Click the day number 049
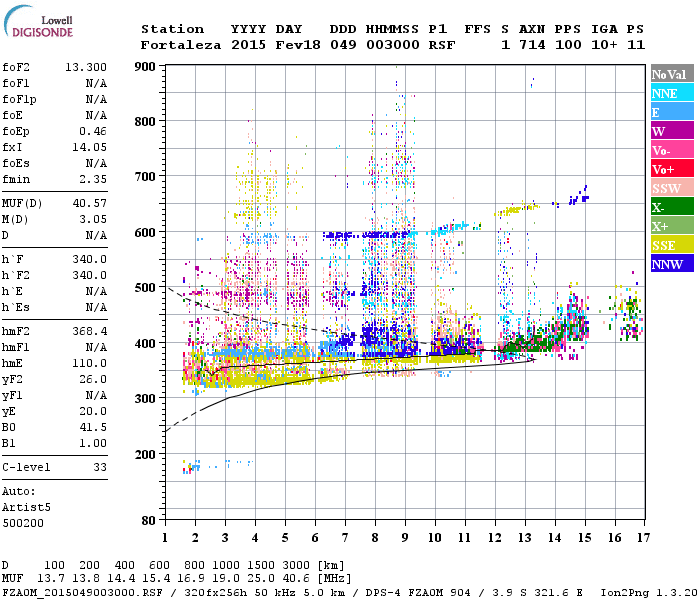The width and height of the screenshot is (700, 600). (343, 45)
